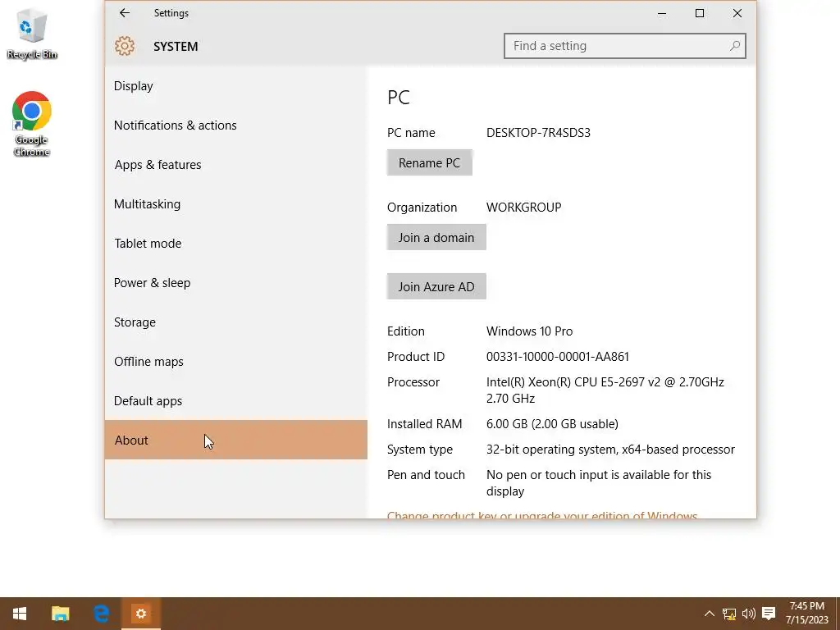Click Join Azure AD
Screen dimensions: 840x630
[436, 286]
